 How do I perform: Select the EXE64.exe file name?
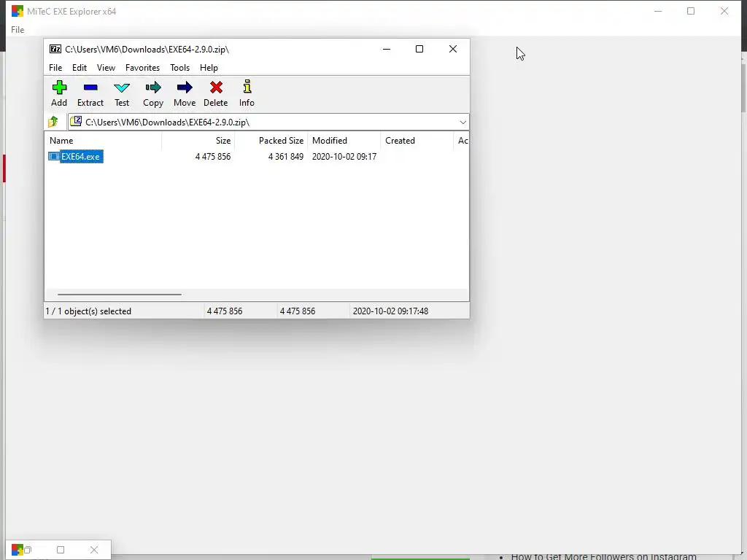[x=81, y=156]
